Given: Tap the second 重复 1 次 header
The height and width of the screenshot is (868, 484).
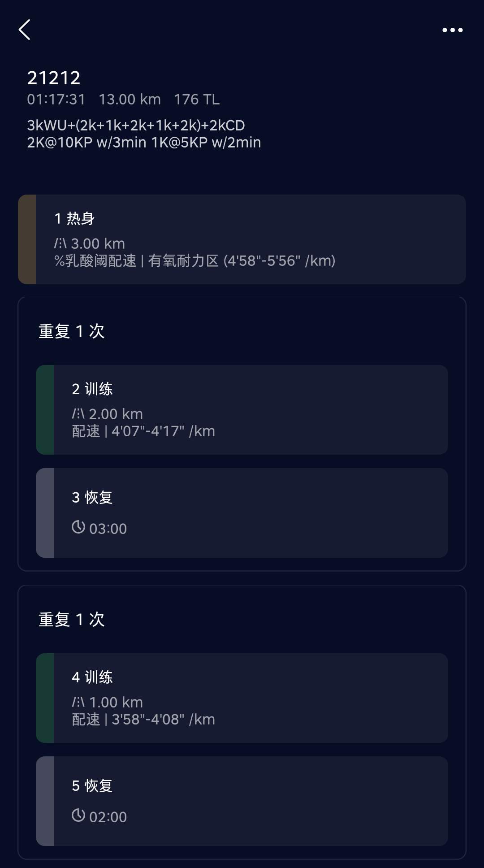Looking at the screenshot, I should pyautogui.click(x=72, y=620).
